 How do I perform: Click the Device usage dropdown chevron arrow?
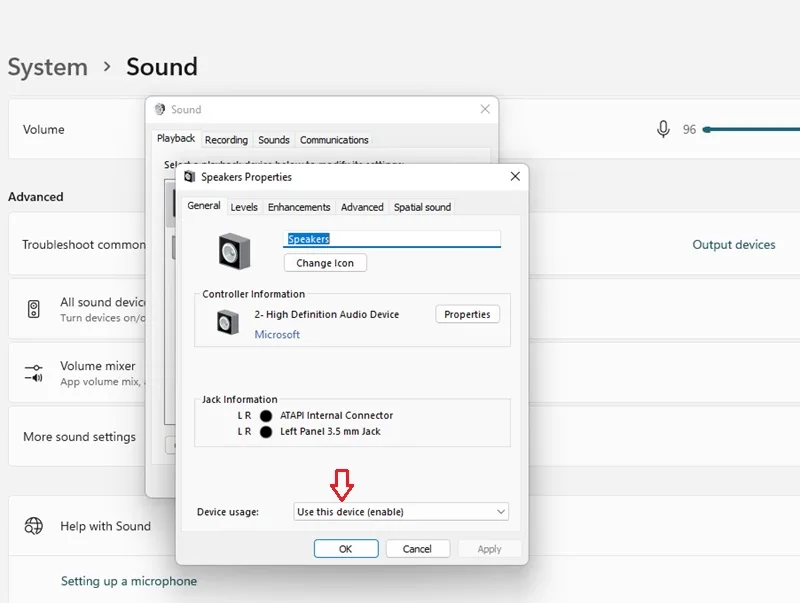[501, 512]
